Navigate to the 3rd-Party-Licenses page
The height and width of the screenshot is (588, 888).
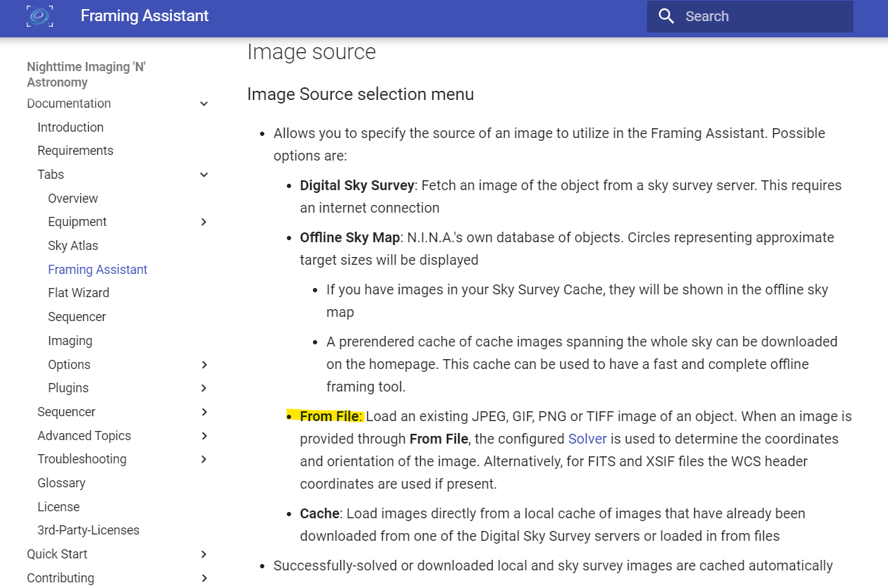(x=88, y=530)
